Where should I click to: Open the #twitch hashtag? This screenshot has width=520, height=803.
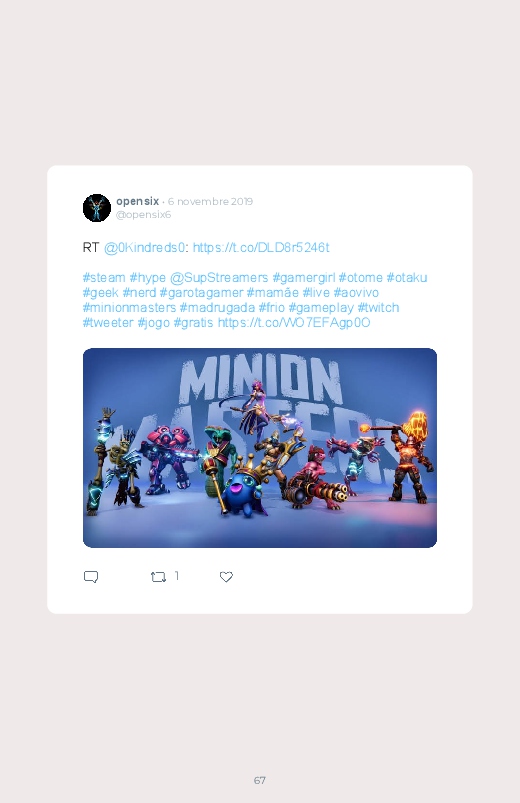(378, 308)
